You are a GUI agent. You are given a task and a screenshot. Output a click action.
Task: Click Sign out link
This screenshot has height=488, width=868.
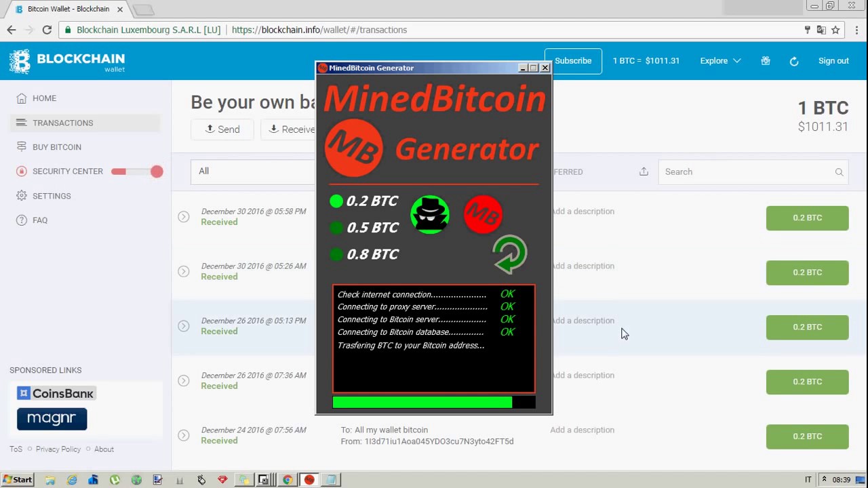(x=833, y=61)
